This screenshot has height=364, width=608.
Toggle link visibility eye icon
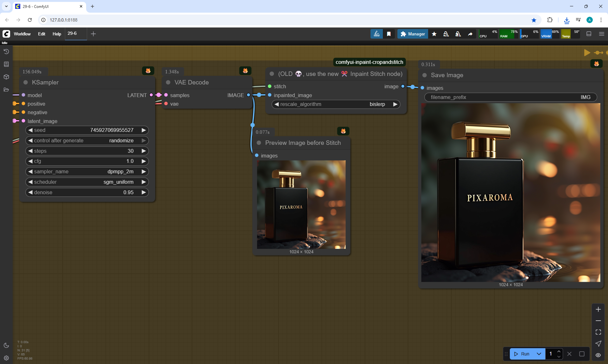coord(598,355)
